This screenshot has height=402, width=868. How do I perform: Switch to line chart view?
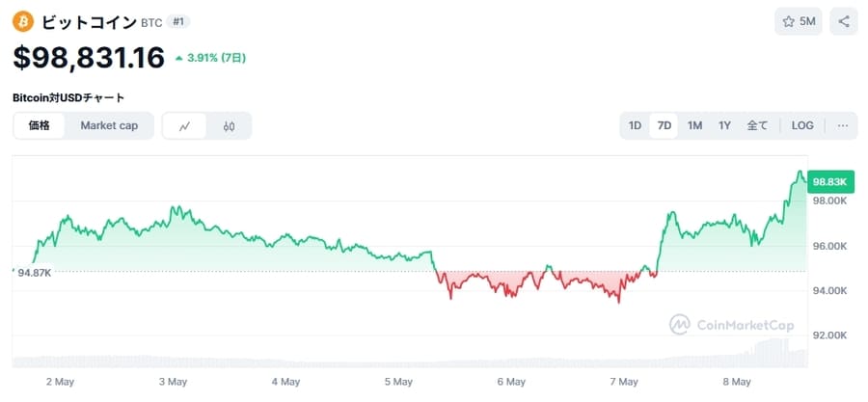tap(184, 125)
